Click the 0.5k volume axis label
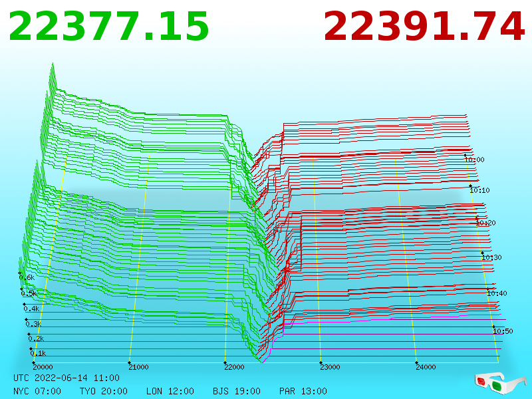This screenshot has height=399, width=532. (29, 293)
